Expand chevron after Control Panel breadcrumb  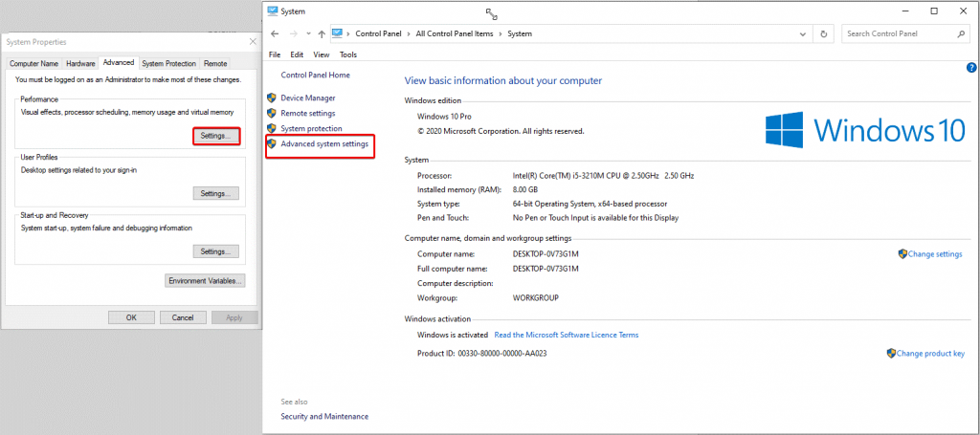[411, 33]
